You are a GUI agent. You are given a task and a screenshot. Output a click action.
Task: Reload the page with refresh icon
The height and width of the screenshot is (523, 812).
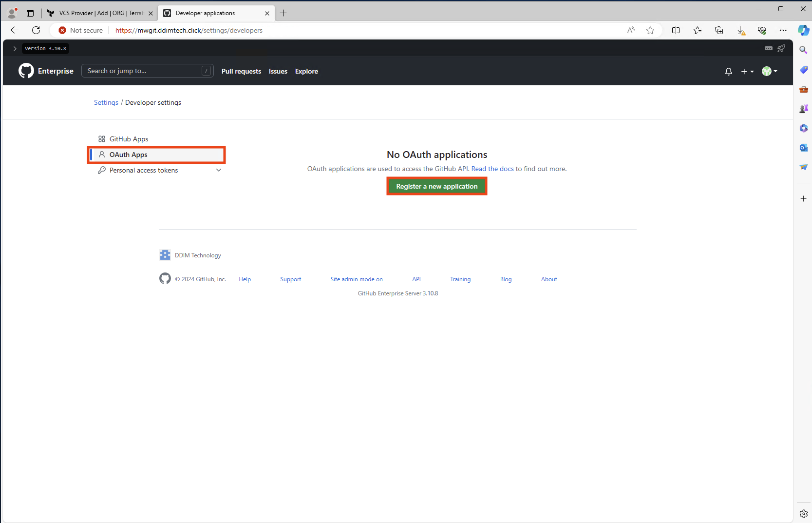click(x=36, y=30)
